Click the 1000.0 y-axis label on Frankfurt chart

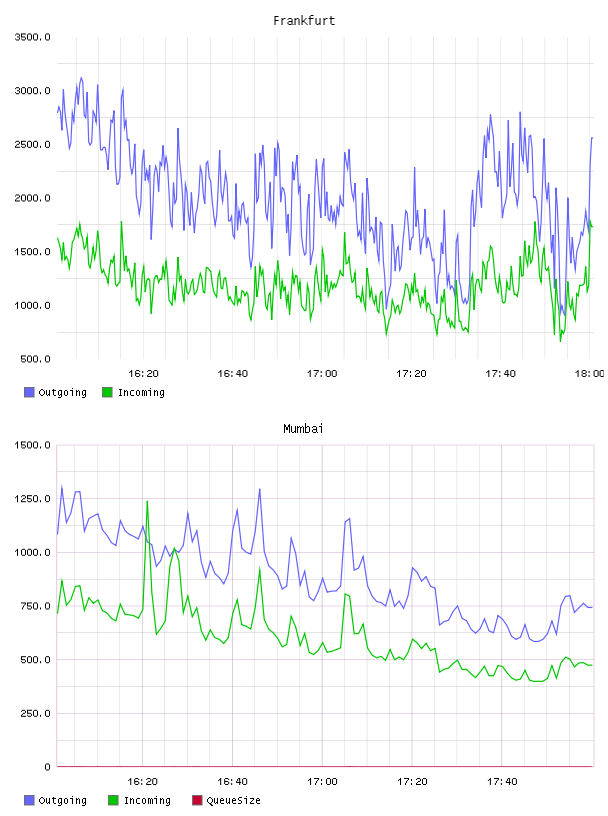click(32, 305)
